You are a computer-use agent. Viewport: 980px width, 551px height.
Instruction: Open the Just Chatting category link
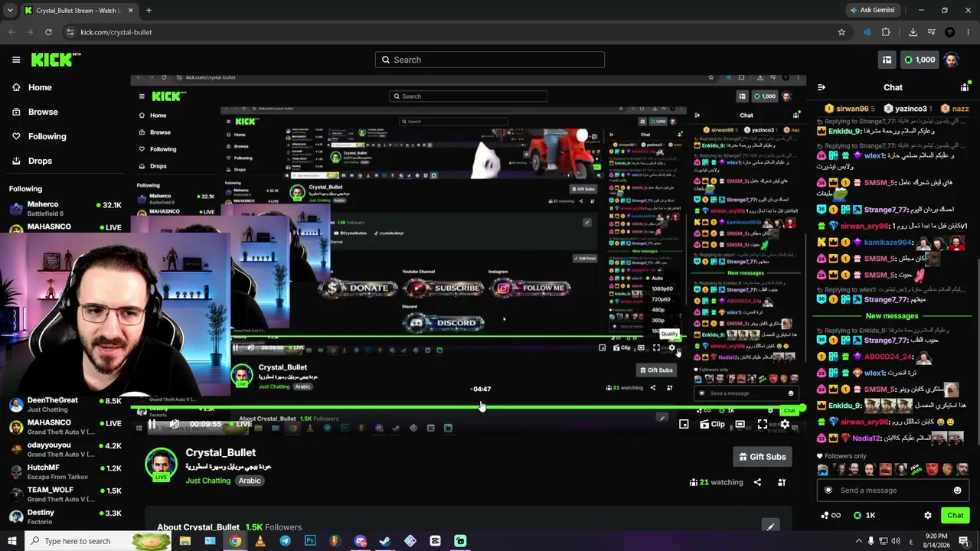(207, 481)
